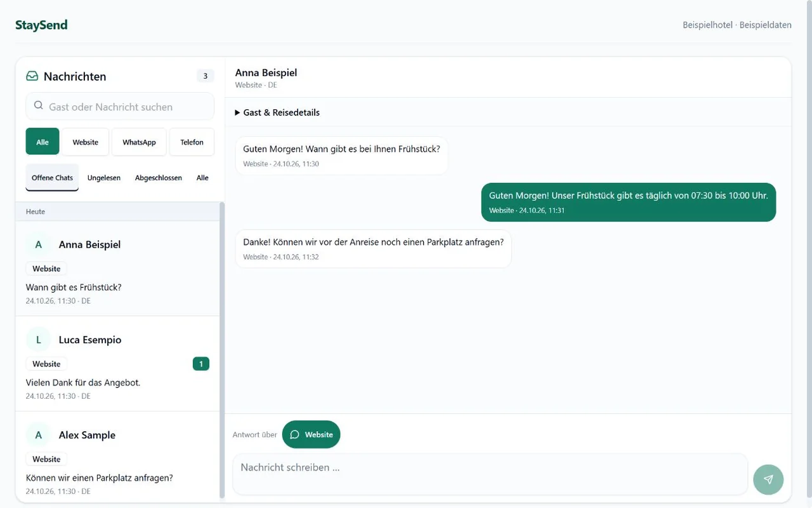Click the chat bubble icon in Website reply button
This screenshot has width=812, height=508.
click(x=294, y=435)
